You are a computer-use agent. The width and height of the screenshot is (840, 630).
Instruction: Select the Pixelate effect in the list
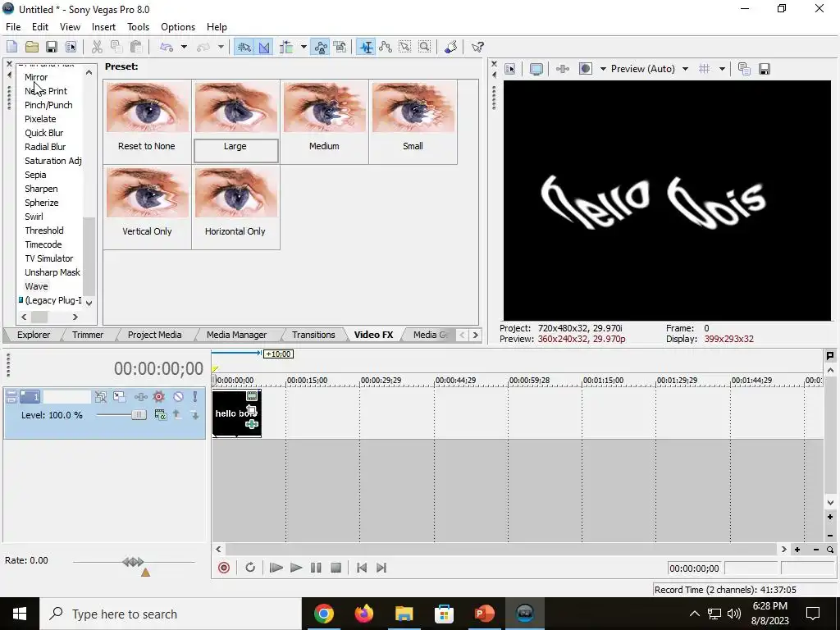click(40, 119)
